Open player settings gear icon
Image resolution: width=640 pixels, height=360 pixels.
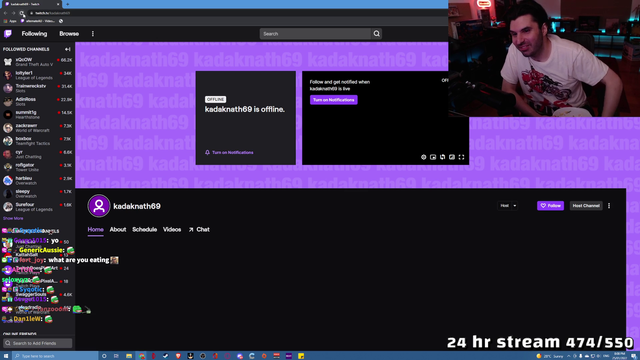click(423, 157)
